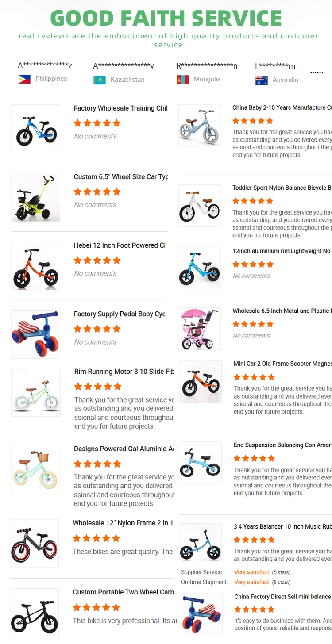
Task: Click 'Very satisfied' next to Supplier Service
Action: click(x=251, y=572)
